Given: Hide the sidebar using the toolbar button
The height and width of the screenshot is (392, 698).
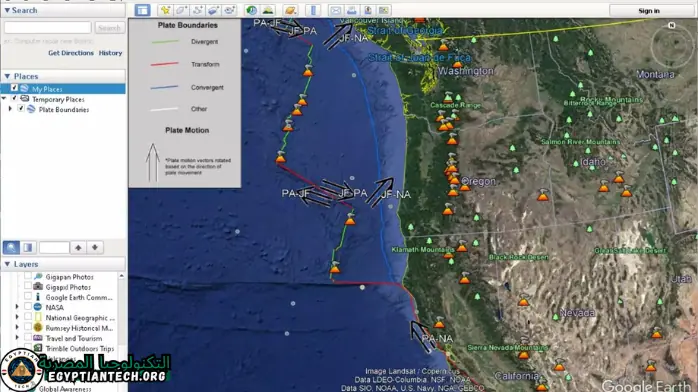Looking at the screenshot, I should [x=142, y=10].
